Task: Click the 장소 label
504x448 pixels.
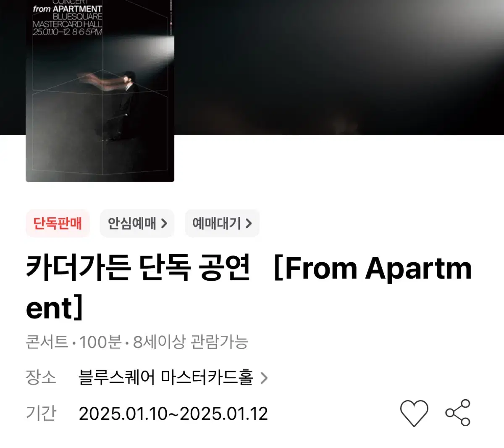Action: click(41, 377)
